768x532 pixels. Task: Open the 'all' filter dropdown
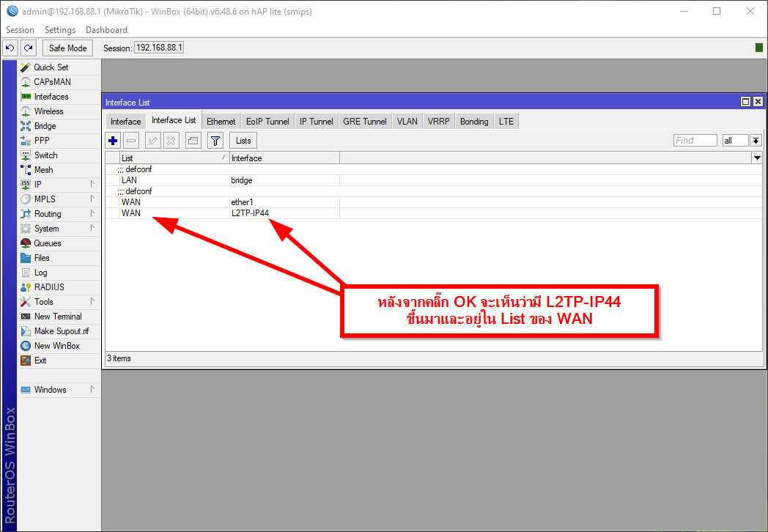tap(756, 141)
